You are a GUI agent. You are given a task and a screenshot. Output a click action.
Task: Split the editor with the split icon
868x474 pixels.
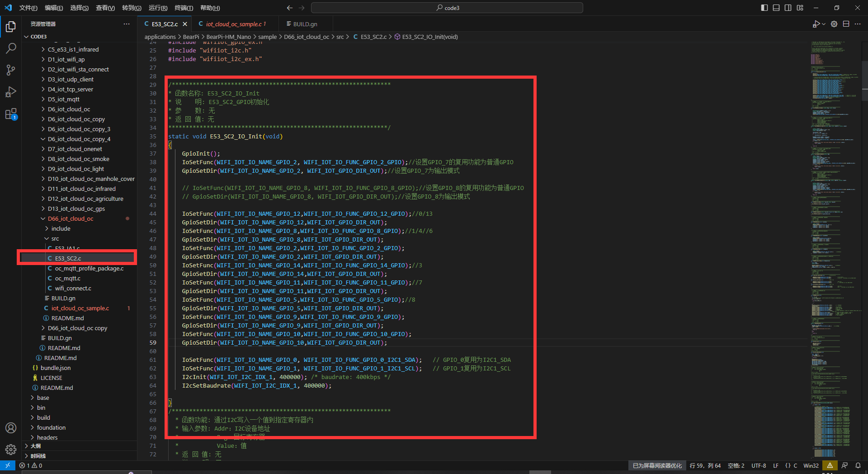(846, 24)
